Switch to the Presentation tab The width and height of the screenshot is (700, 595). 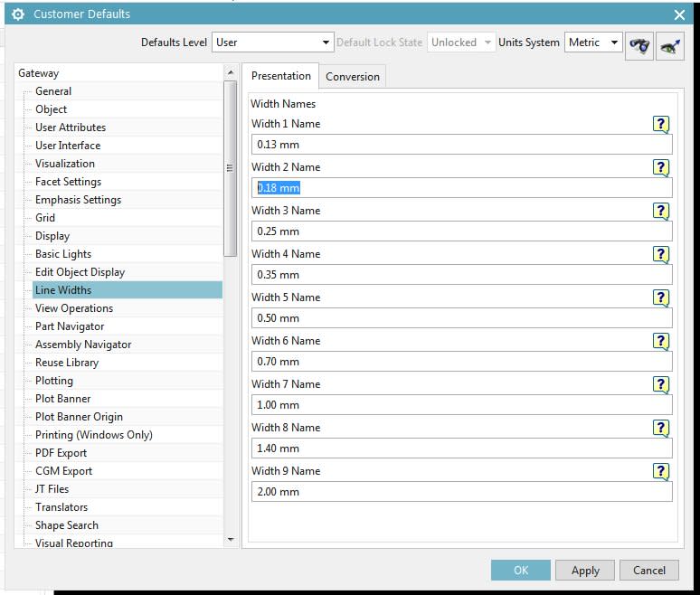(x=280, y=76)
